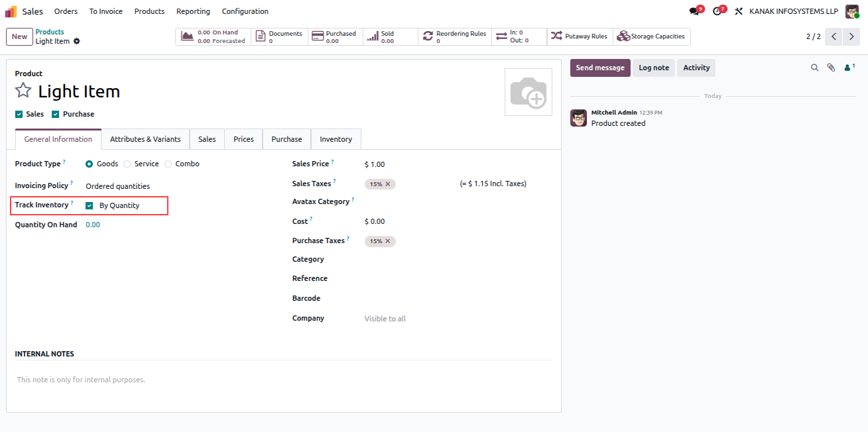Open the Putaway Rules stat button
Screen dimensions: 868x432
pos(580,36)
